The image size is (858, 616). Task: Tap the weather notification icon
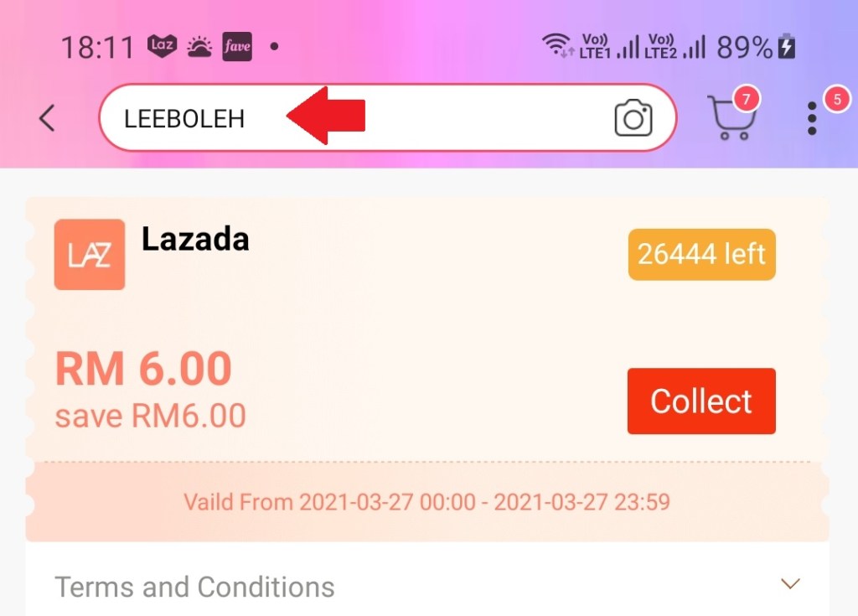tap(199, 47)
